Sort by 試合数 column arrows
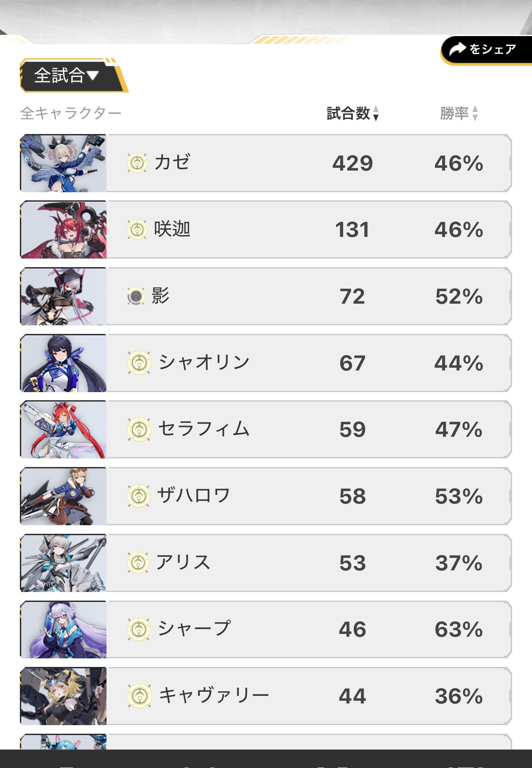The width and height of the screenshot is (532, 768). coord(376,113)
